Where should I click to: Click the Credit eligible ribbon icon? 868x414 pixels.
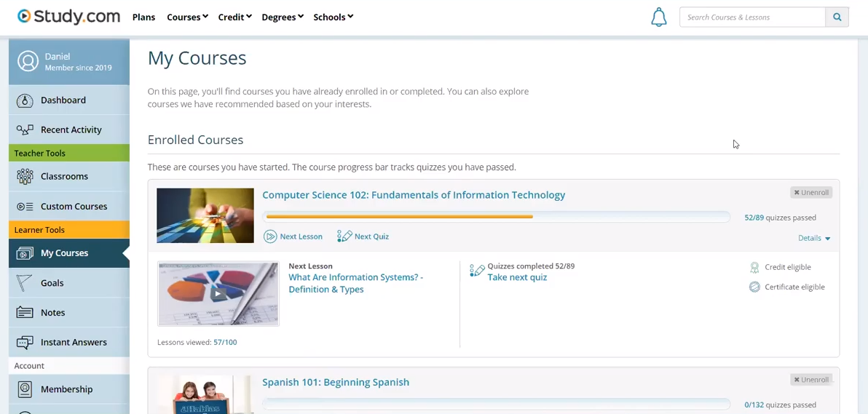pyautogui.click(x=754, y=267)
